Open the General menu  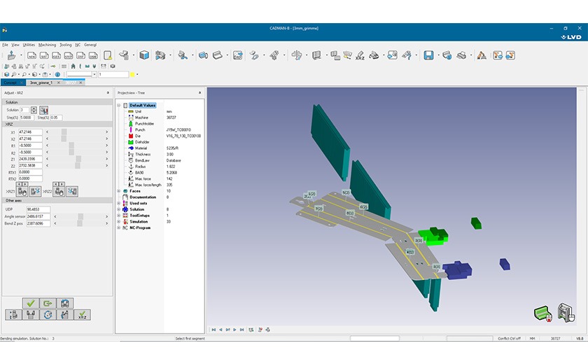90,45
